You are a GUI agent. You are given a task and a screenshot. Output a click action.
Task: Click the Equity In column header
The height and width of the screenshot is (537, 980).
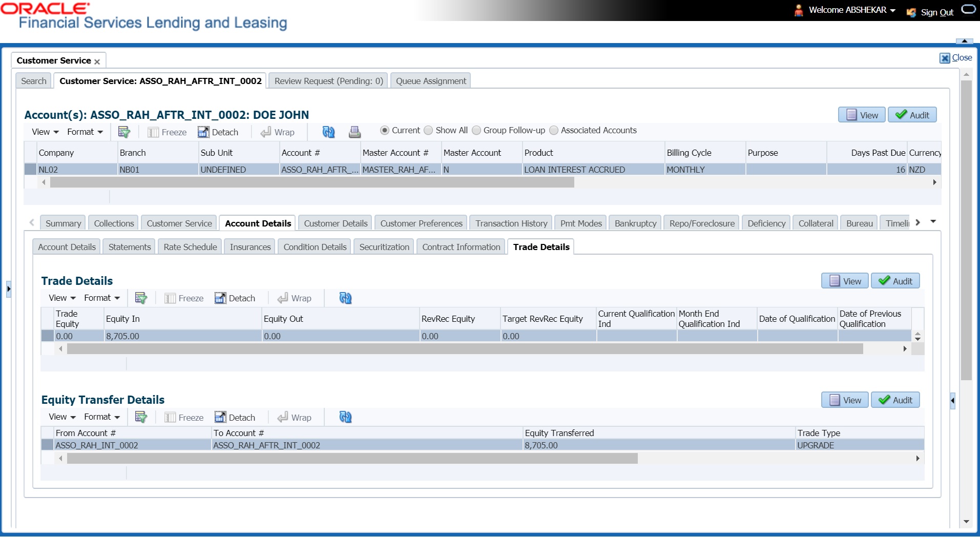(183, 319)
